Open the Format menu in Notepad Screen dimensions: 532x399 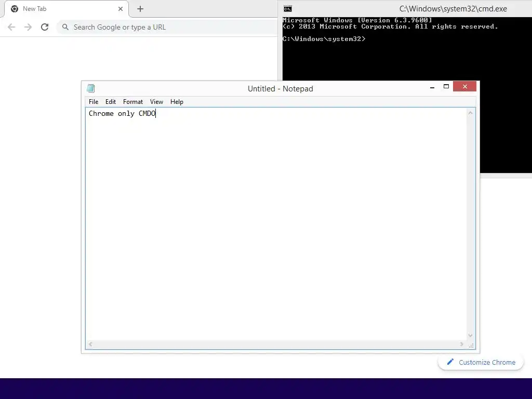click(x=132, y=102)
